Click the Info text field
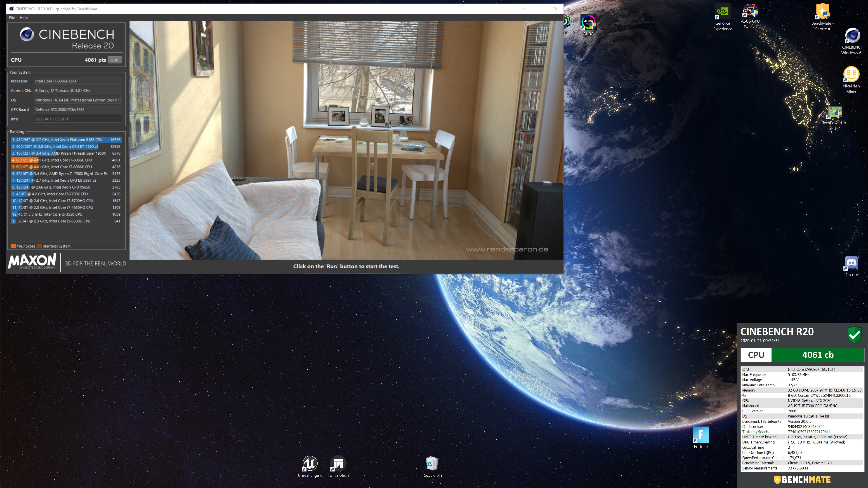 78,119
